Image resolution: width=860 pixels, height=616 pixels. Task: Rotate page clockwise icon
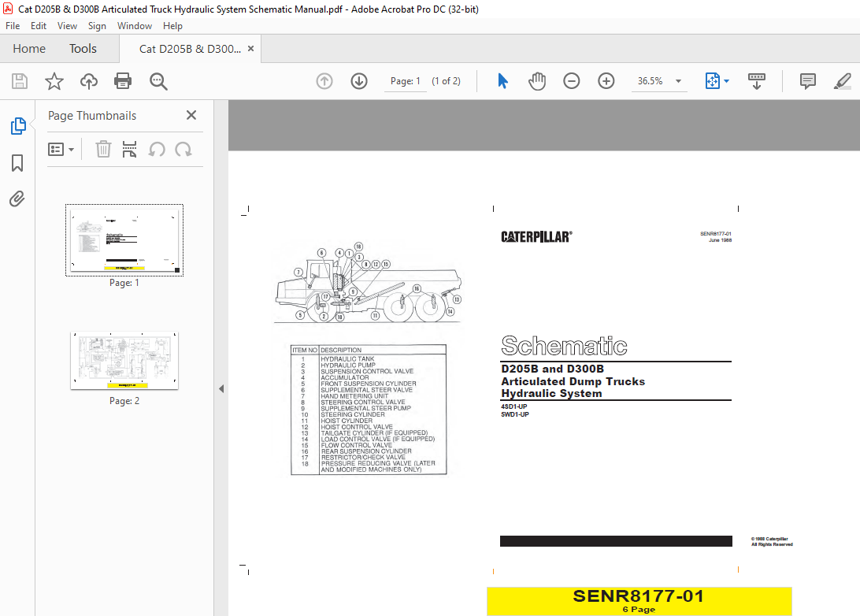click(183, 149)
